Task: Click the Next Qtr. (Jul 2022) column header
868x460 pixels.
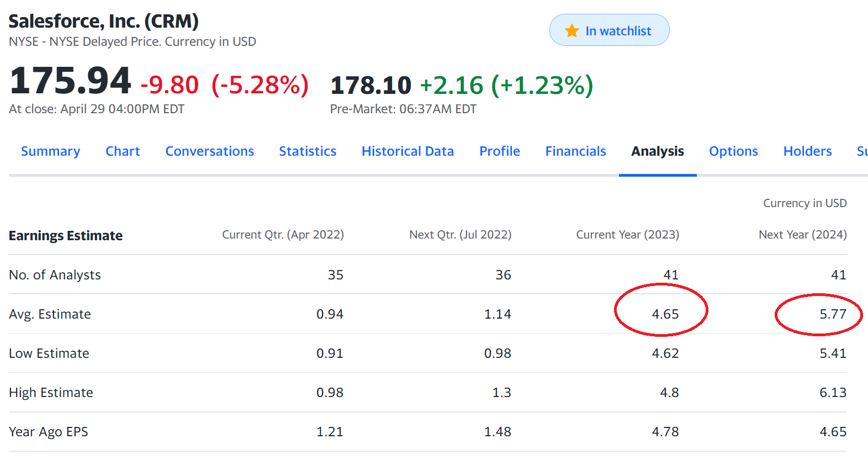Action: 460,235
